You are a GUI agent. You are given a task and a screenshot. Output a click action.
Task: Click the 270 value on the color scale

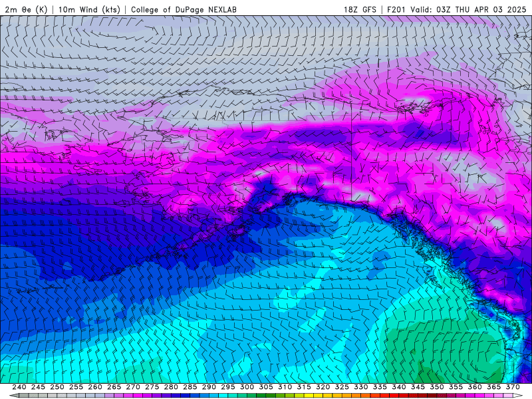coord(133,387)
